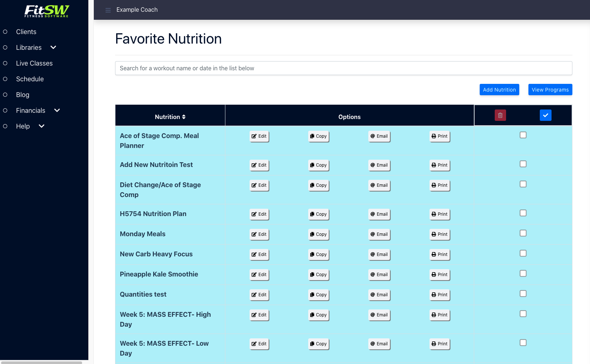Click the Add Nutrition button
This screenshot has height=364, width=590.
tap(499, 90)
